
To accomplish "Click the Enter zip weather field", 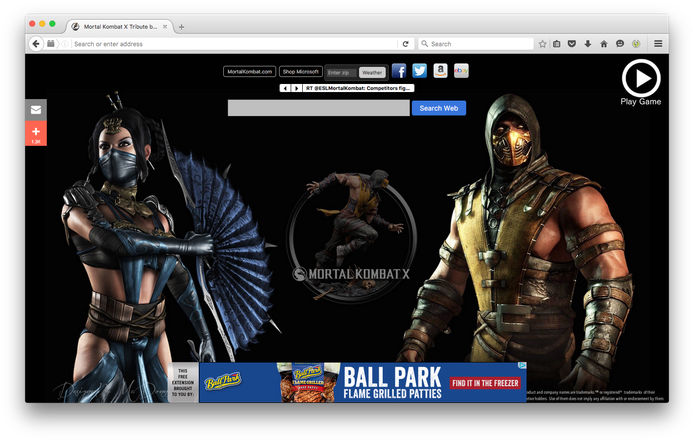I will (341, 72).
